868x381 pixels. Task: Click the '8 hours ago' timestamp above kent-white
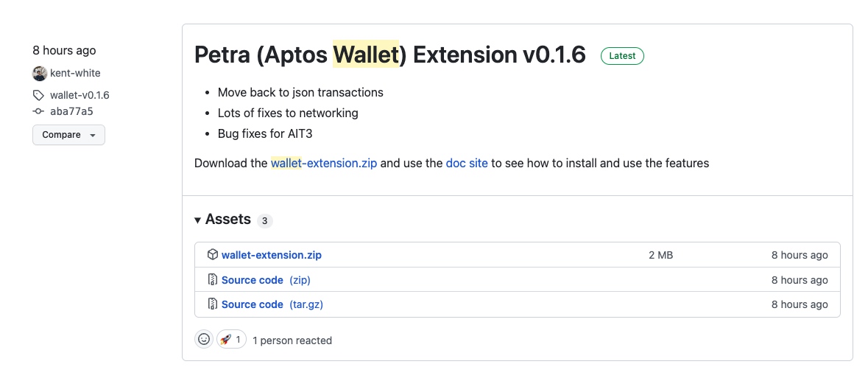point(64,50)
